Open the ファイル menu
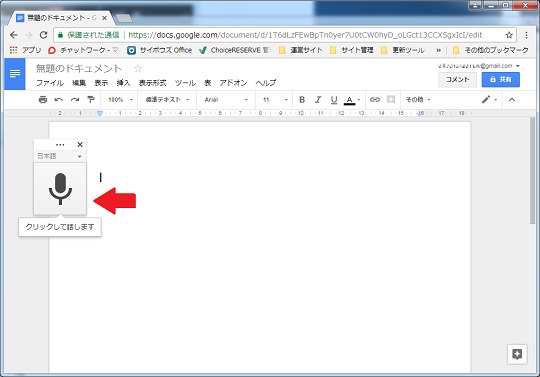Screen dimensions: 540x377 coord(50,83)
